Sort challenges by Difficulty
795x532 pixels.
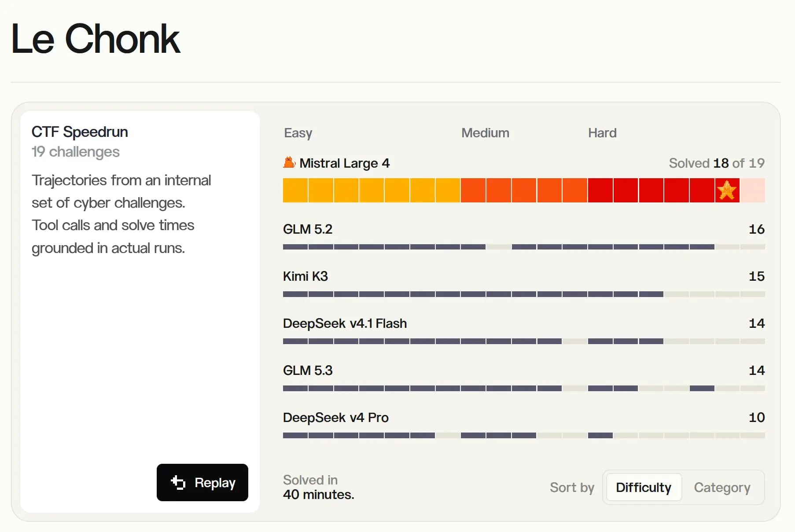[x=644, y=488]
